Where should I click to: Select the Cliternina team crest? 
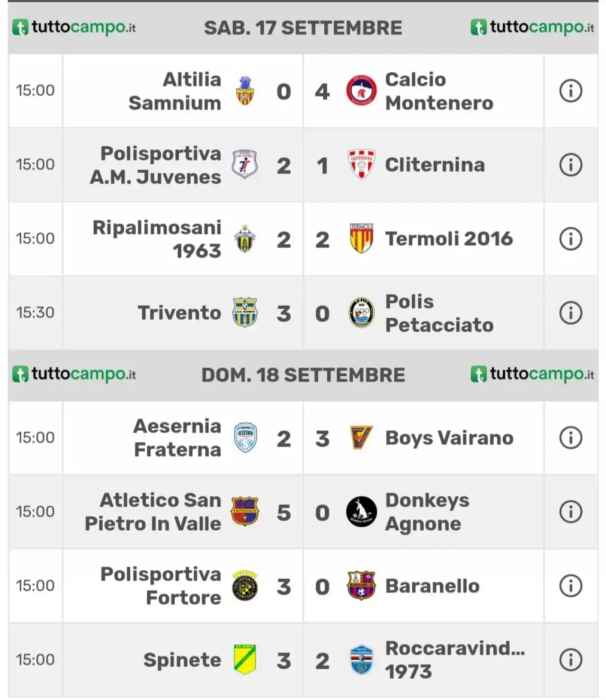tap(361, 164)
